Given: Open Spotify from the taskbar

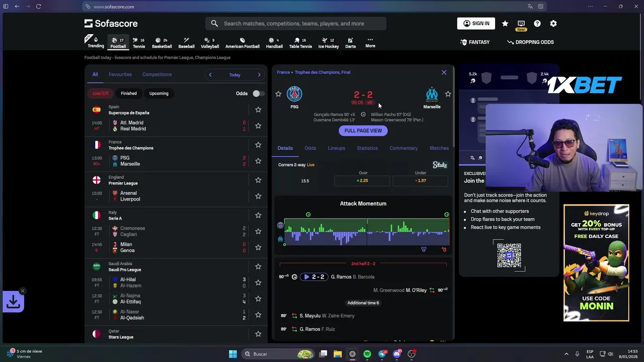Looking at the screenshot, I should 367,354.
